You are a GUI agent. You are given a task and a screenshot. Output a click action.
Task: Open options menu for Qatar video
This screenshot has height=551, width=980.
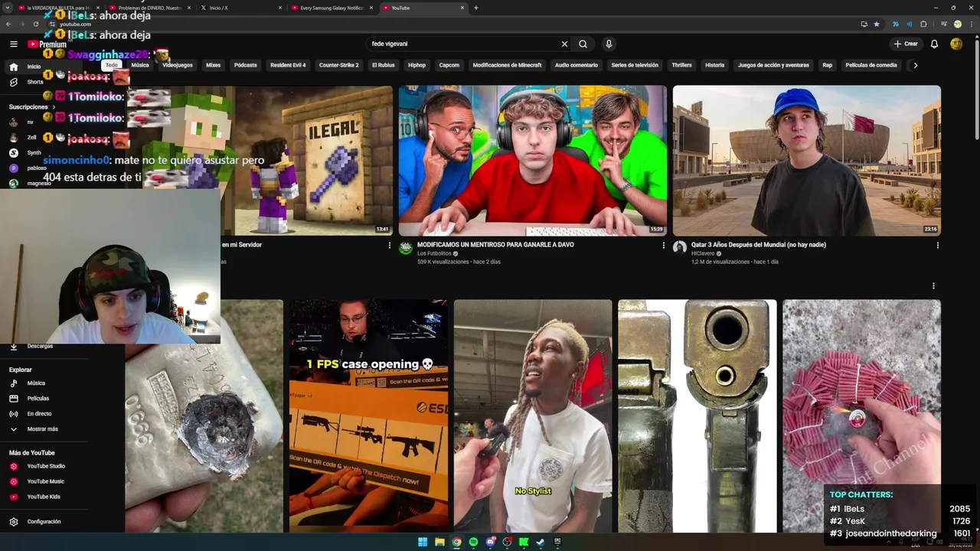937,246
